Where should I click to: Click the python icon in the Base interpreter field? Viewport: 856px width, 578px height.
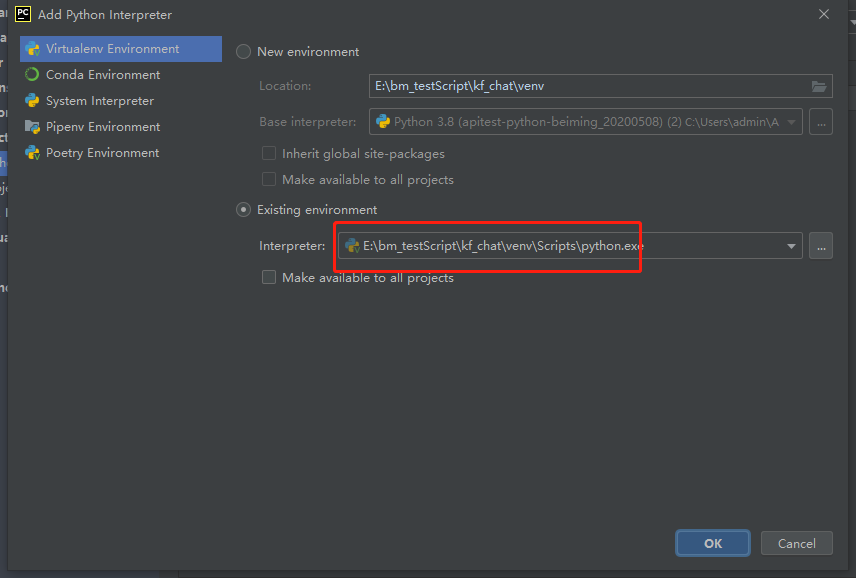point(383,121)
